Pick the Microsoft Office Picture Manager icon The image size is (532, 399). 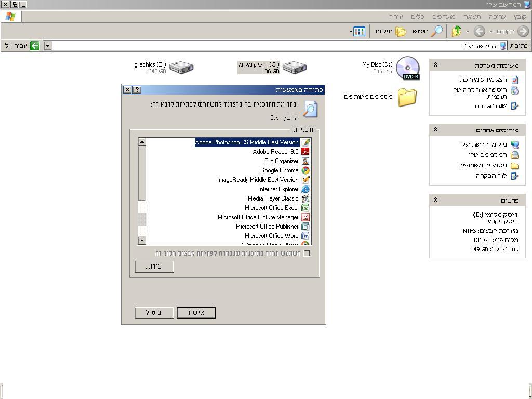[x=305, y=217]
